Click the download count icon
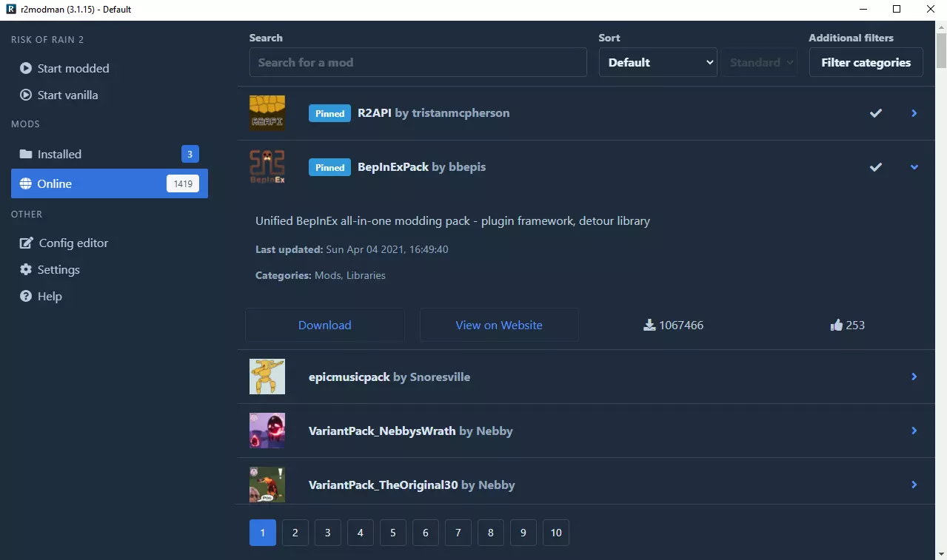Viewport: 947px width, 560px height. point(649,325)
